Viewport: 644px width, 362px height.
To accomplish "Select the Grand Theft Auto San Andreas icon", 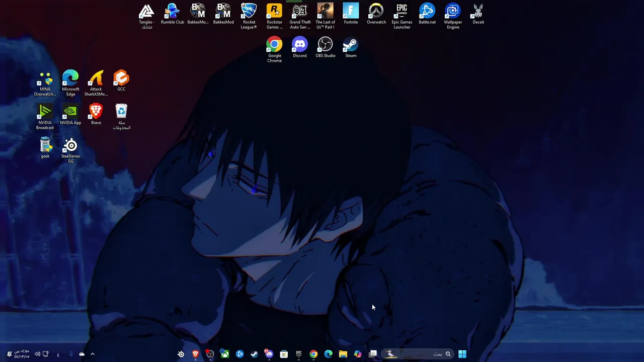I will pos(300,16).
